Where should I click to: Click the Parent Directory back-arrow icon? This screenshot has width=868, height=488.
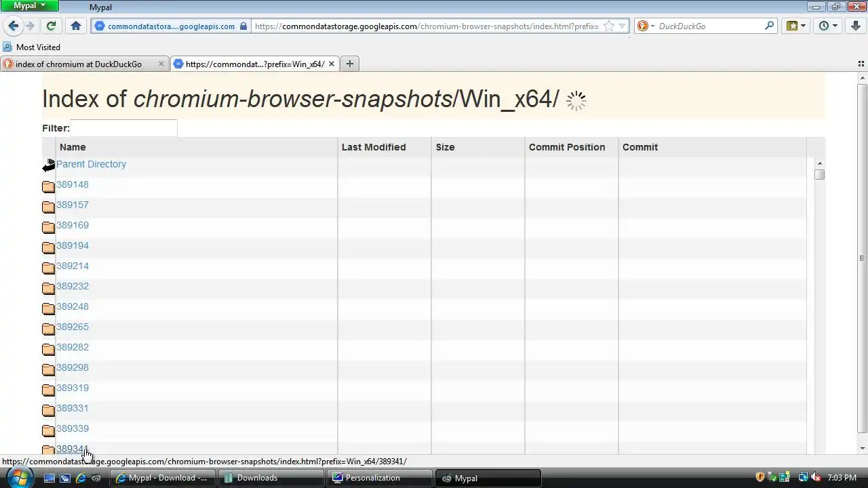click(49, 165)
